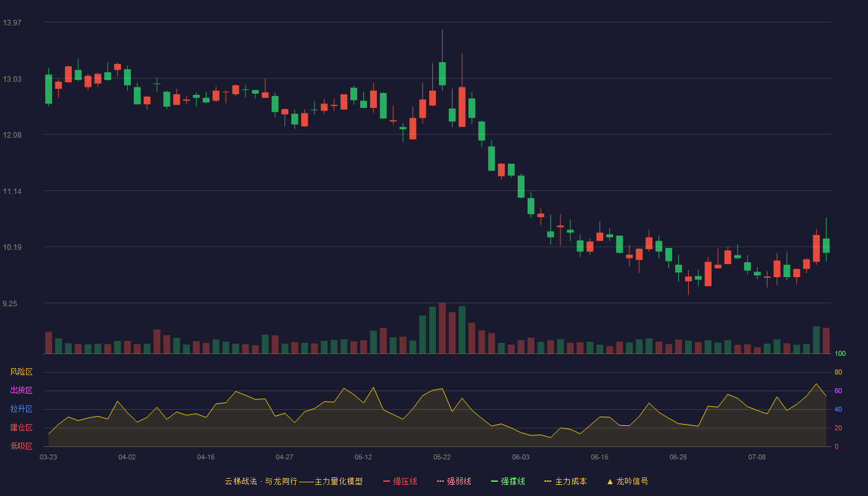Toggle the green 强撑线 legend marker
This screenshot has height=496, width=868.
click(495, 481)
